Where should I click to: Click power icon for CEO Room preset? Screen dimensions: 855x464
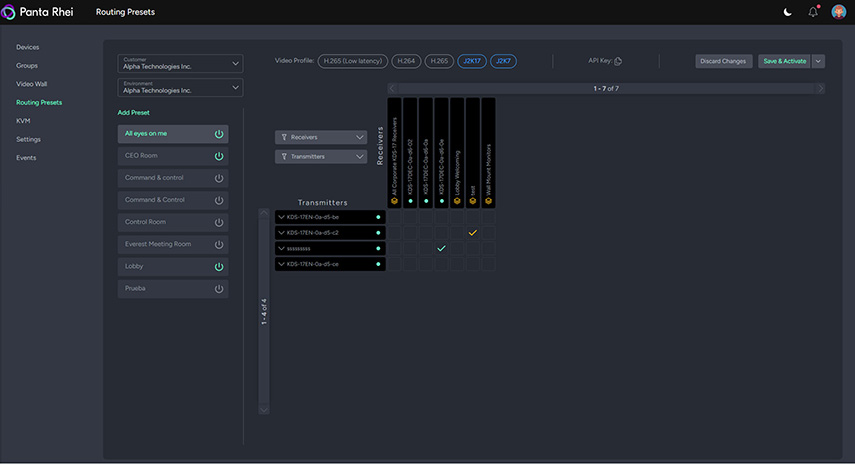click(219, 156)
